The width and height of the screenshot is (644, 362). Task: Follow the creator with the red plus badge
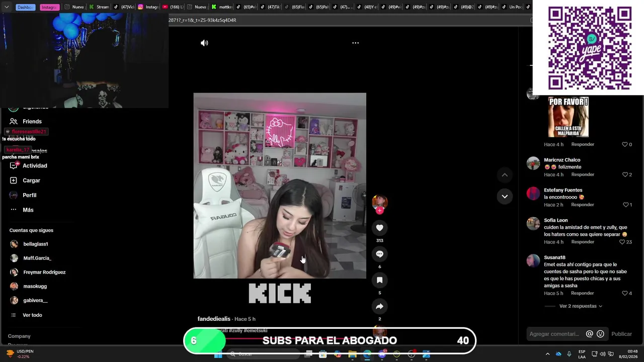coord(380,211)
